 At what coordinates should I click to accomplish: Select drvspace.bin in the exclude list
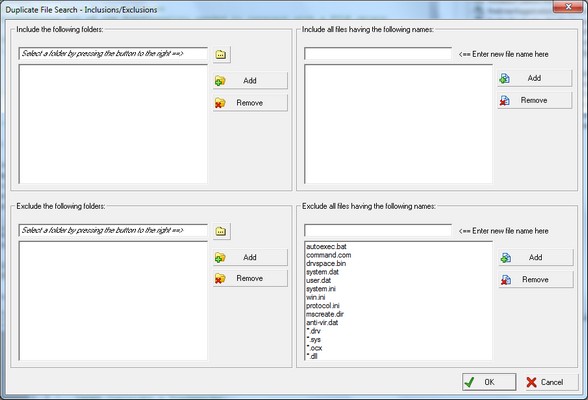(x=326, y=264)
